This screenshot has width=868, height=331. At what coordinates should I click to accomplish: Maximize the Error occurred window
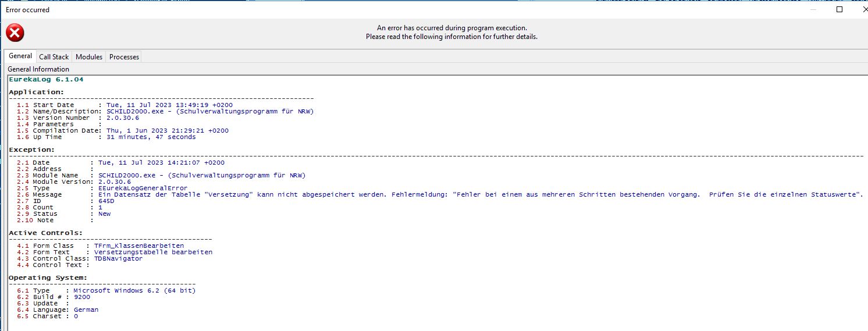[x=839, y=9]
